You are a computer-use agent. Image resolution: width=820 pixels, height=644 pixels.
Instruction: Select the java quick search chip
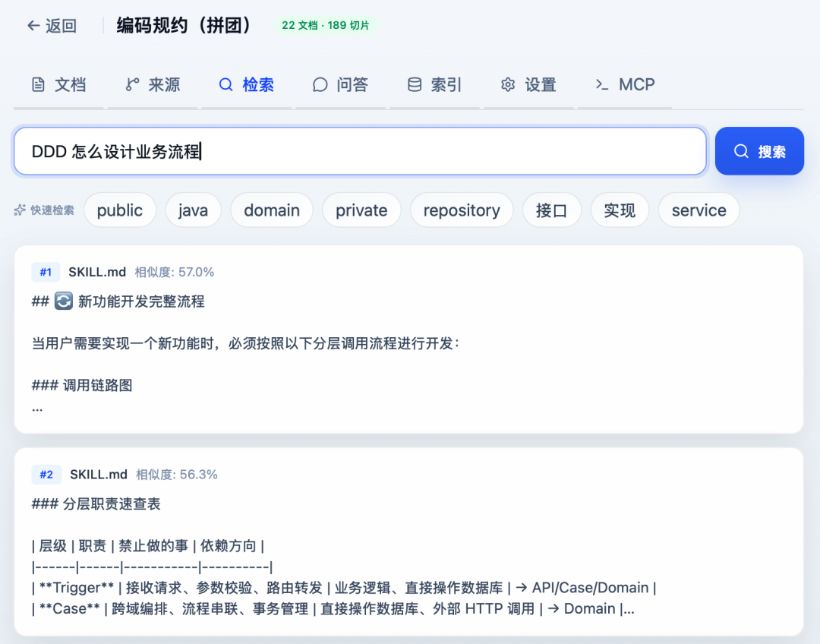(193, 210)
